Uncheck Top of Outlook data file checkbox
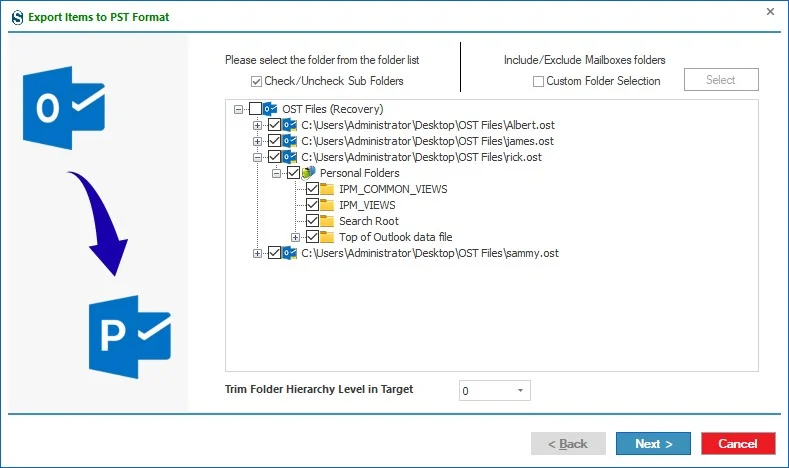 coord(312,237)
